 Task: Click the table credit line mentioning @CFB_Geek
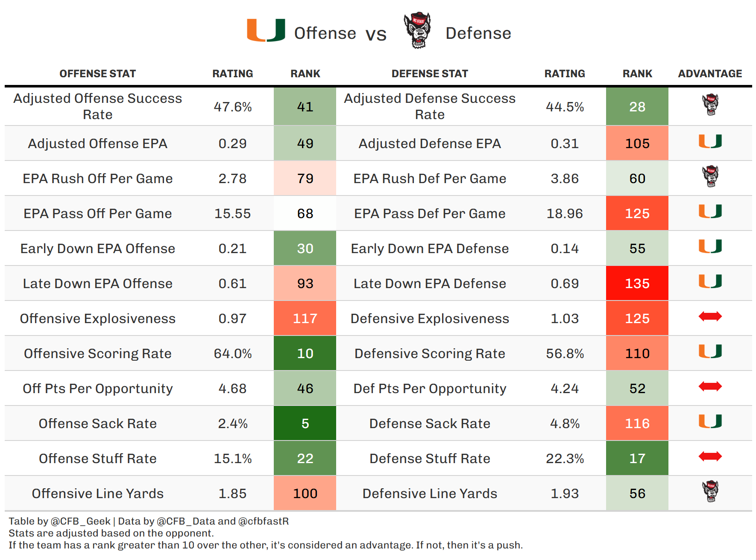[149, 521]
